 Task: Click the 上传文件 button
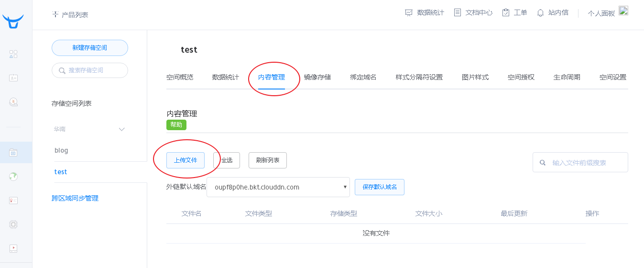[186, 160]
